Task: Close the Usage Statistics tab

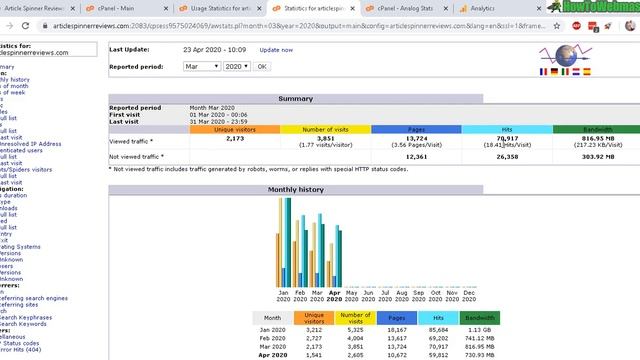Action: coord(259,8)
